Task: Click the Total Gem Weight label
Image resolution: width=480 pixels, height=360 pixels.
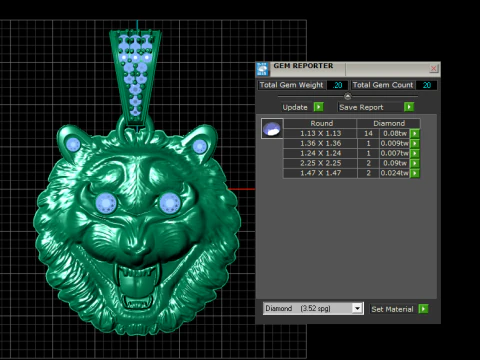Action: click(x=291, y=85)
